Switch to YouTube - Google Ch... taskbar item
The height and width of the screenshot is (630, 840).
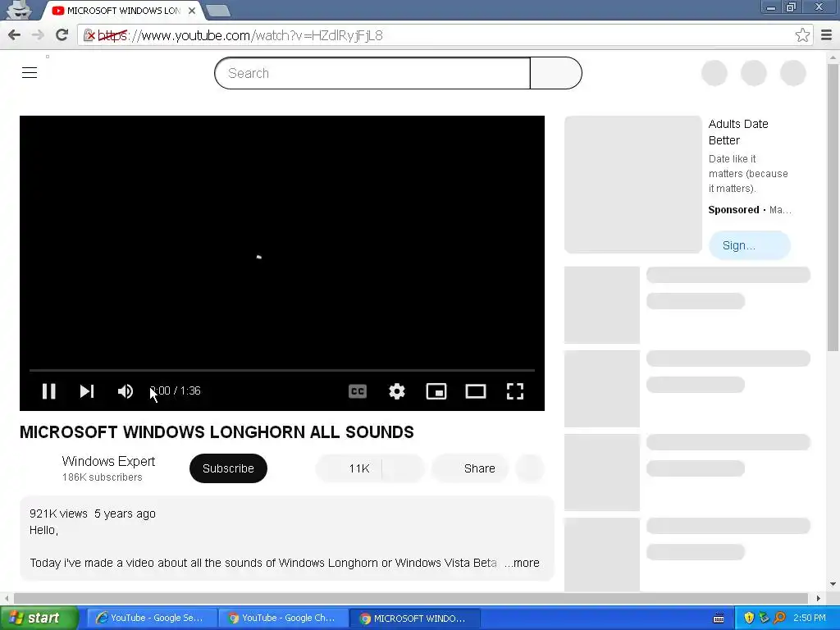[x=282, y=619]
